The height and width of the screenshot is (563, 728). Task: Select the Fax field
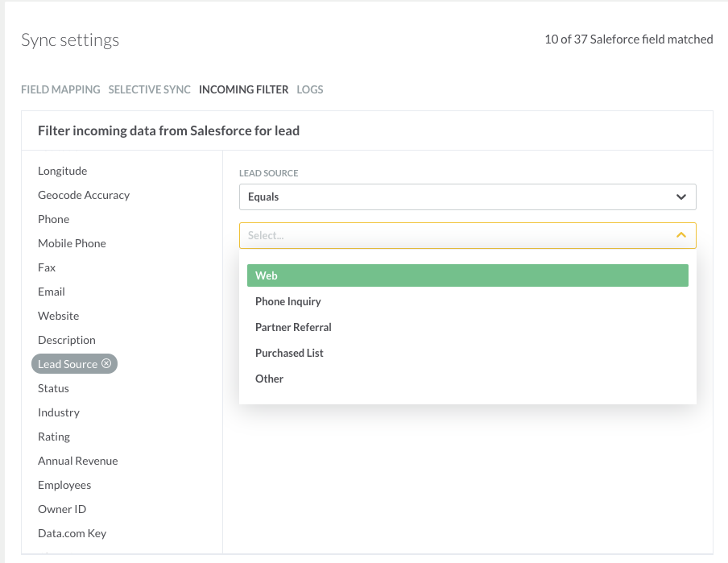(x=47, y=267)
